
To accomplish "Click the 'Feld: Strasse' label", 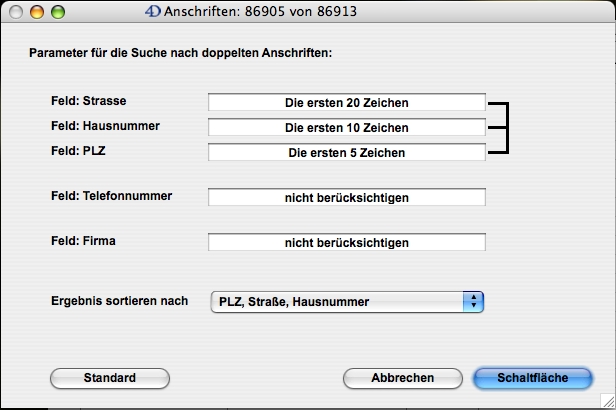I will coord(89,101).
